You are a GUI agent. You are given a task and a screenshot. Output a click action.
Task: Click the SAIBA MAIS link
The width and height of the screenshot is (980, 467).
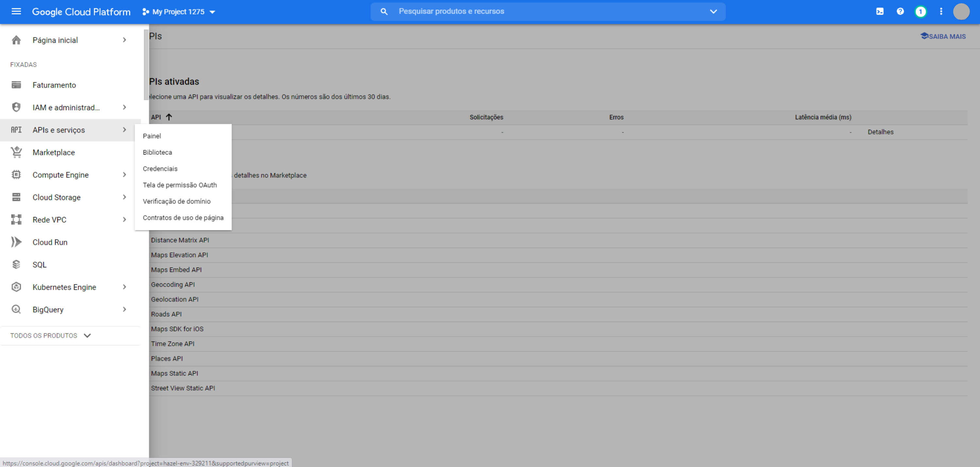tap(947, 36)
